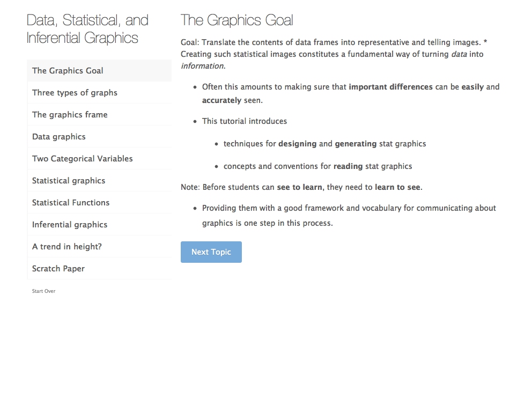Open the Data graphics topic
Viewport: 532px width, 399px height.
(59, 137)
